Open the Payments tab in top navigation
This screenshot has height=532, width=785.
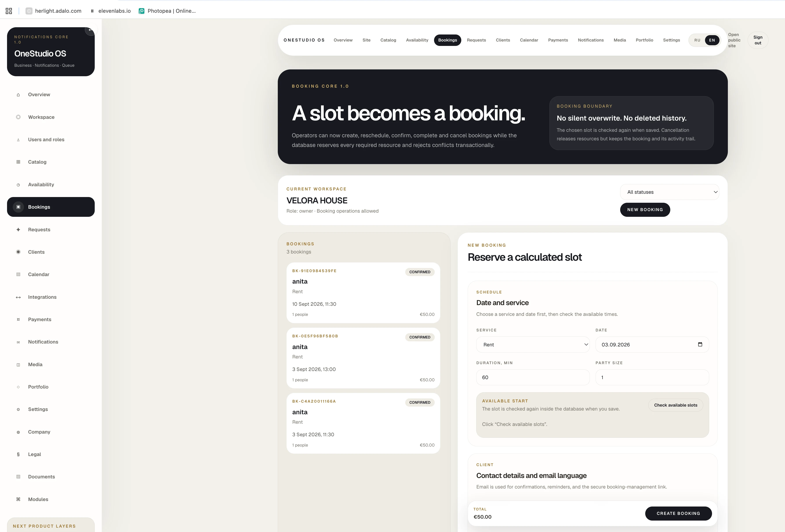(x=558, y=40)
